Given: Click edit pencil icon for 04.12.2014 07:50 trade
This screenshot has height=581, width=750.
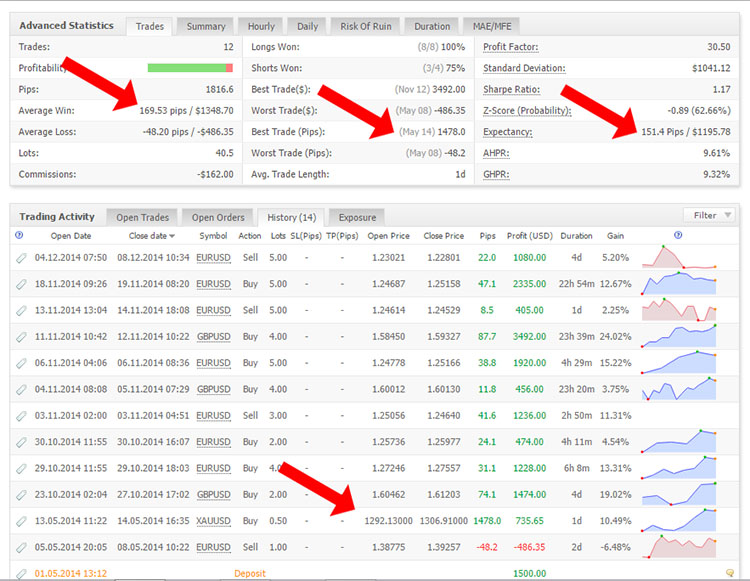Looking at the screenshot, I should tap(21, 258).
